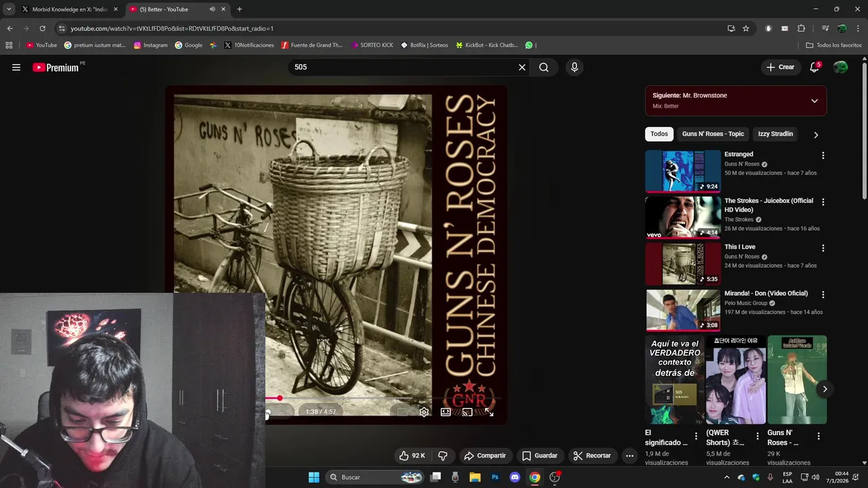Open options for This I Love

coord(823,248)
